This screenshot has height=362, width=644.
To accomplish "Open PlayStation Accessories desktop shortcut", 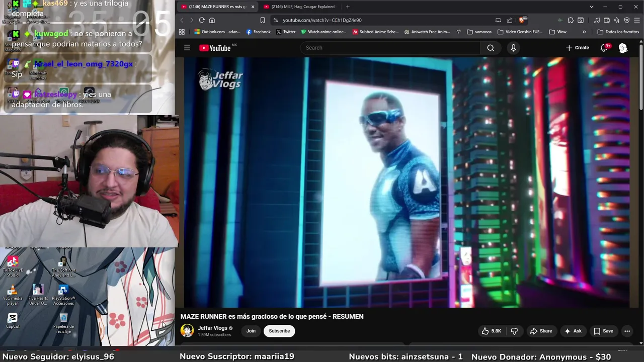I will tap(63, 296).
